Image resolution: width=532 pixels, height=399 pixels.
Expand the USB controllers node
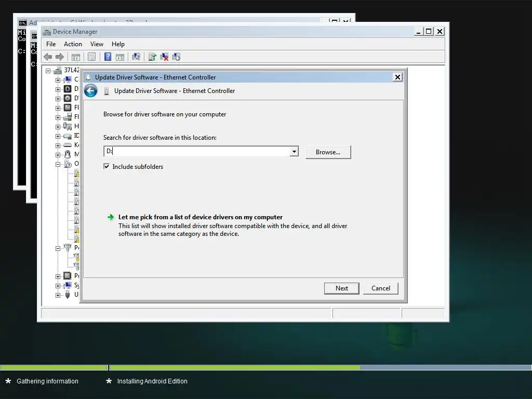click(58, 295)
